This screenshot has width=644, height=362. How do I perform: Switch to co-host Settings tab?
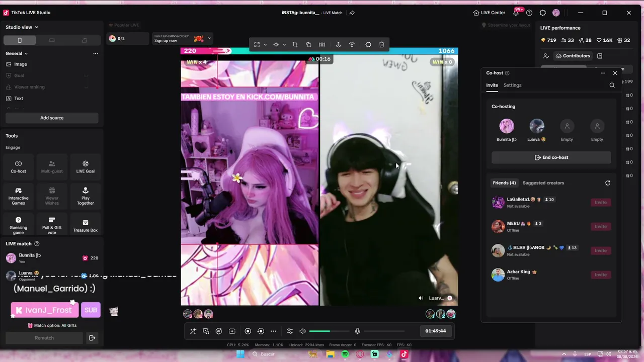tap(512, 85)
